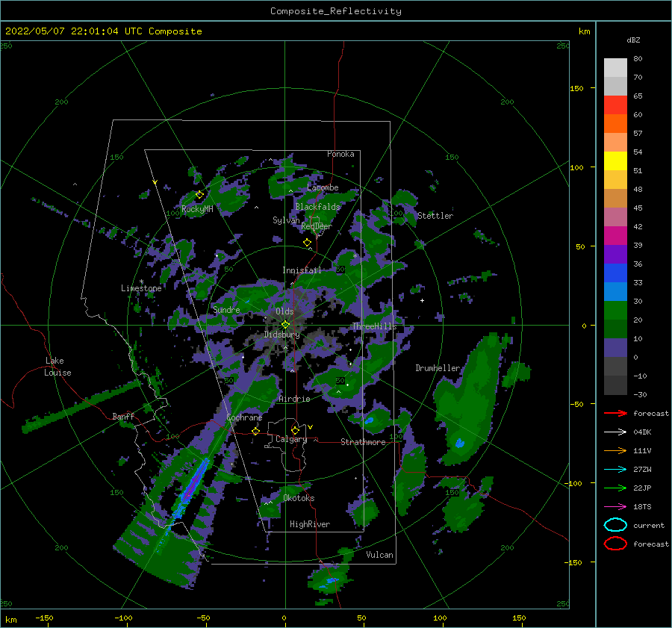Screen dimensions: 672x628
Task: Click the RockyMH label
Action: tap(197, 209)
